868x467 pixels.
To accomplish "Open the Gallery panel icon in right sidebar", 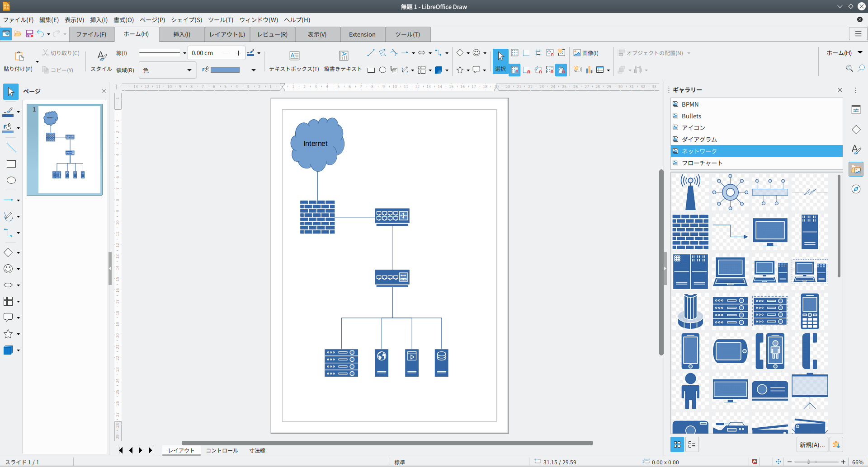I will pos(857,169).
